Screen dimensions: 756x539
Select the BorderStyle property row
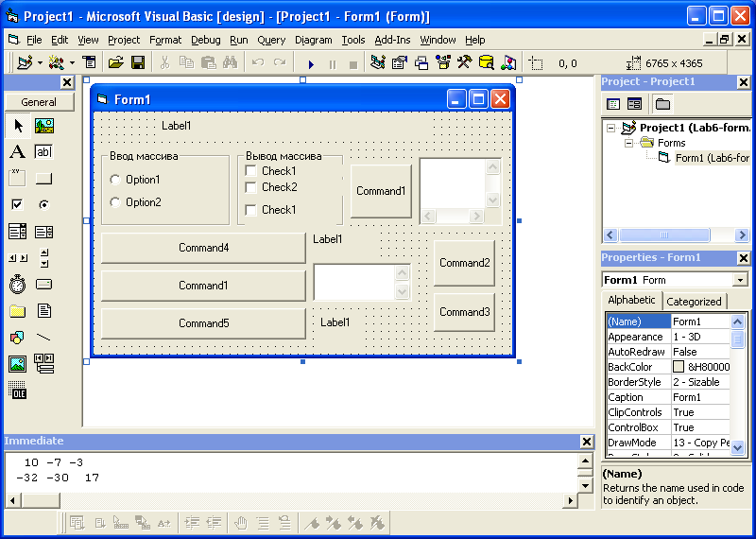(668, 382)
